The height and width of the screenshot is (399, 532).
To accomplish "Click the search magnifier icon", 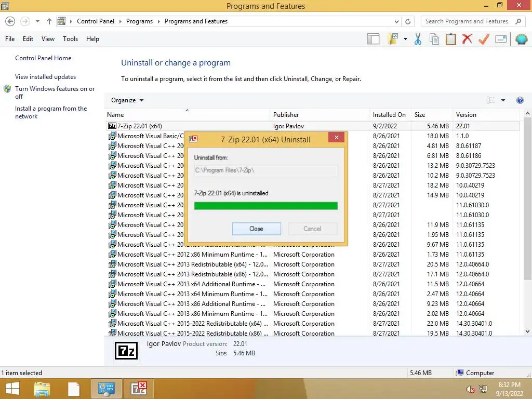I will pyautogui.click(x=518, y=21).
